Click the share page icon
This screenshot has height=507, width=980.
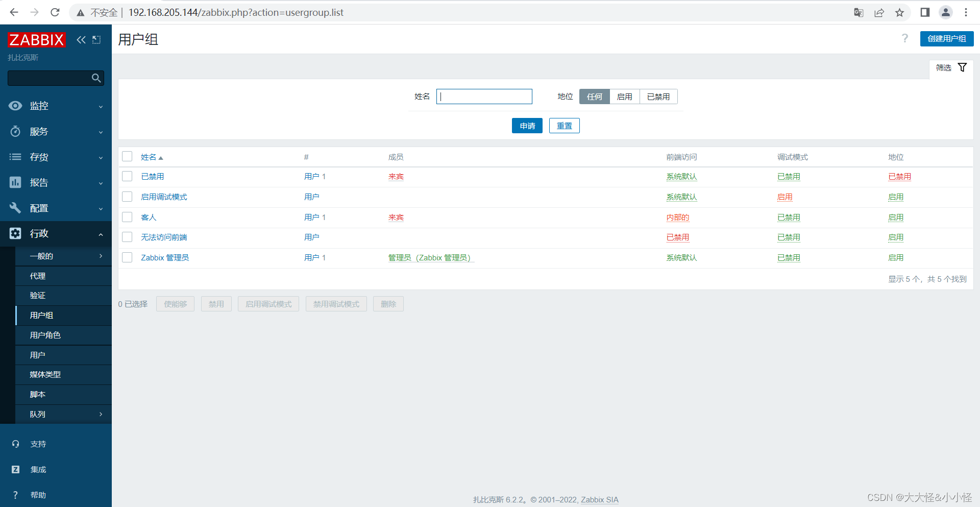(879, 12)
